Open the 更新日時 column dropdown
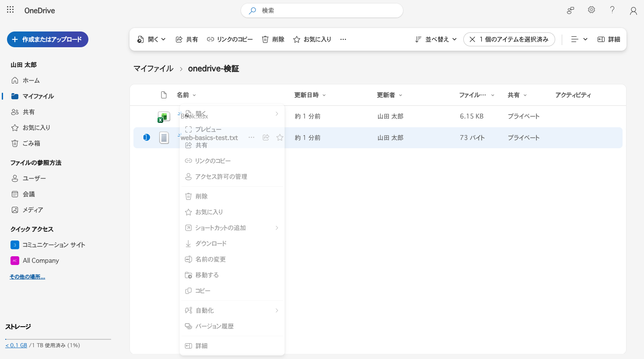Viewport: 644px width, 359px height. click(x=310, y=95)
